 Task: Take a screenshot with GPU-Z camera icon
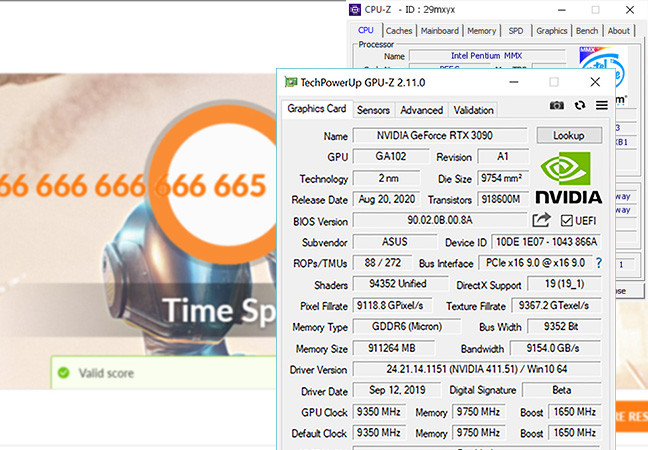(x=556, y=105)
